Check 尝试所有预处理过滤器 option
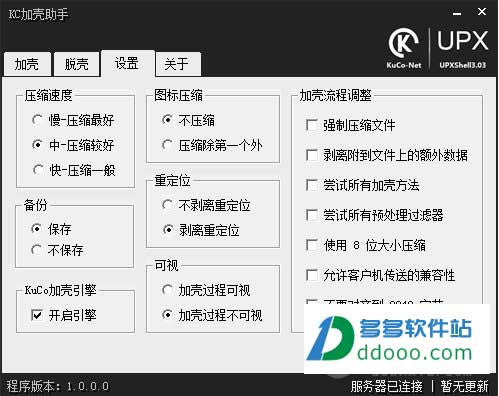The width and height of the screenshot is (499, 396). pyautogui.click(x=375, y=215)
